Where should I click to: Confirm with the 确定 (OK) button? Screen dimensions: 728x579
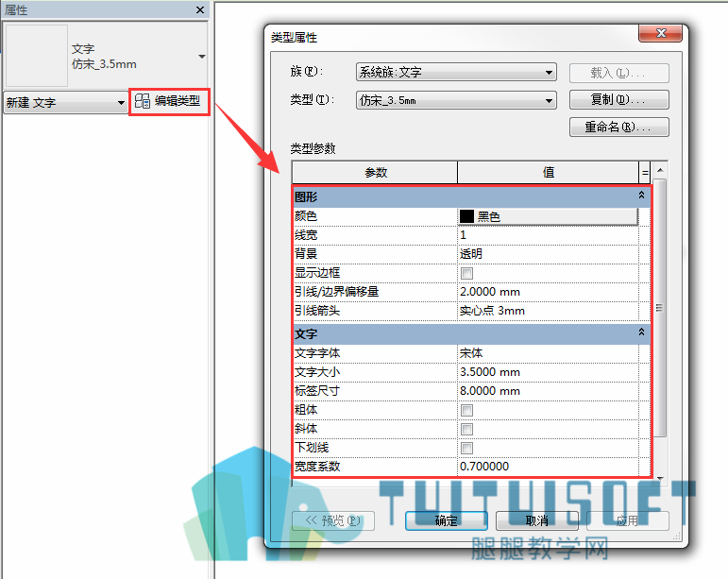[x=447, y=521]
